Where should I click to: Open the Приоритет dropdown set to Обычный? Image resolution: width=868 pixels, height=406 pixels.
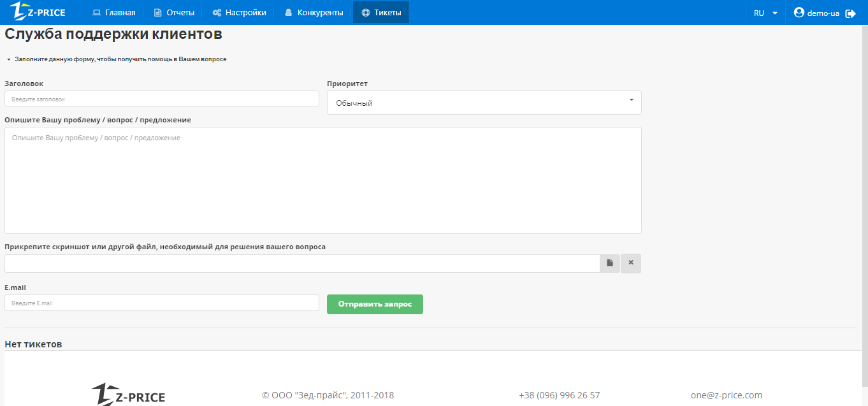point(484,103)
